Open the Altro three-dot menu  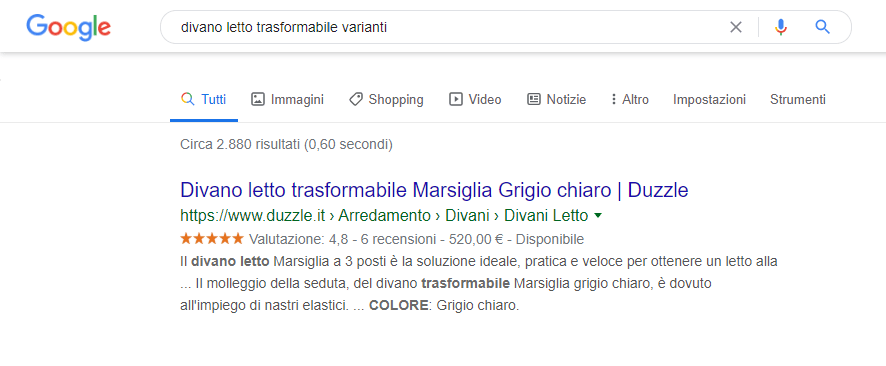click(x=630, y=99)
